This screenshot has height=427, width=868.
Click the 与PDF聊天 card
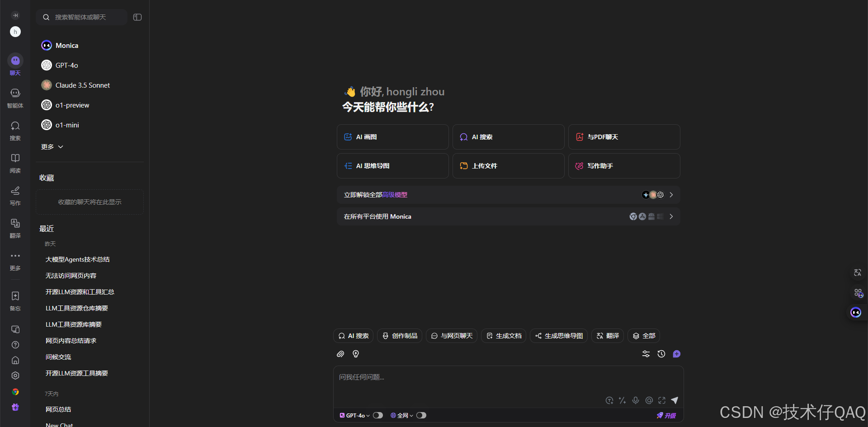(x=624, y=137)
